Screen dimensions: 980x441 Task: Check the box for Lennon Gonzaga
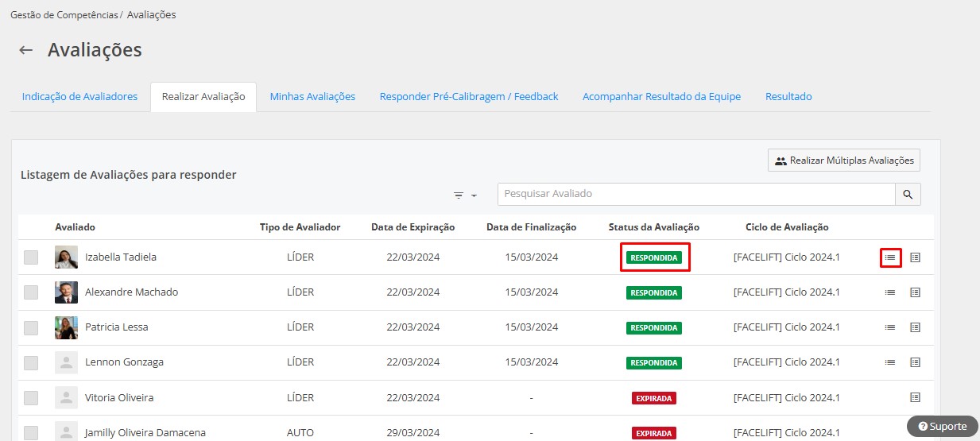pyautogui.click(x=31, y=362)
